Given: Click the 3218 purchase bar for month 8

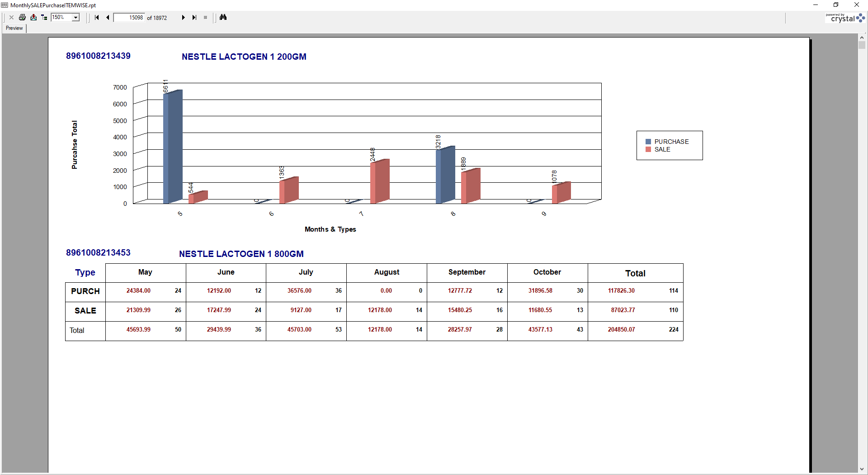Looking at the screenshot, I should 445,175.
